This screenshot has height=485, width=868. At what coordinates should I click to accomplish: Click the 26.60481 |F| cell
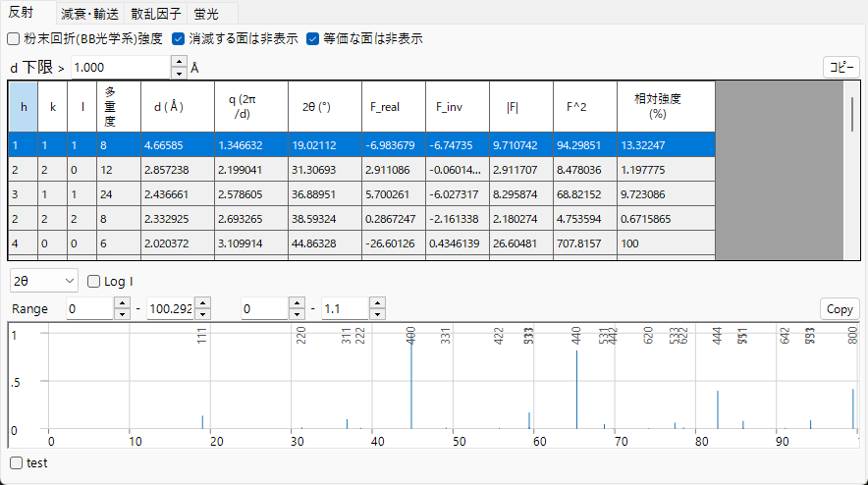(521, 243)
